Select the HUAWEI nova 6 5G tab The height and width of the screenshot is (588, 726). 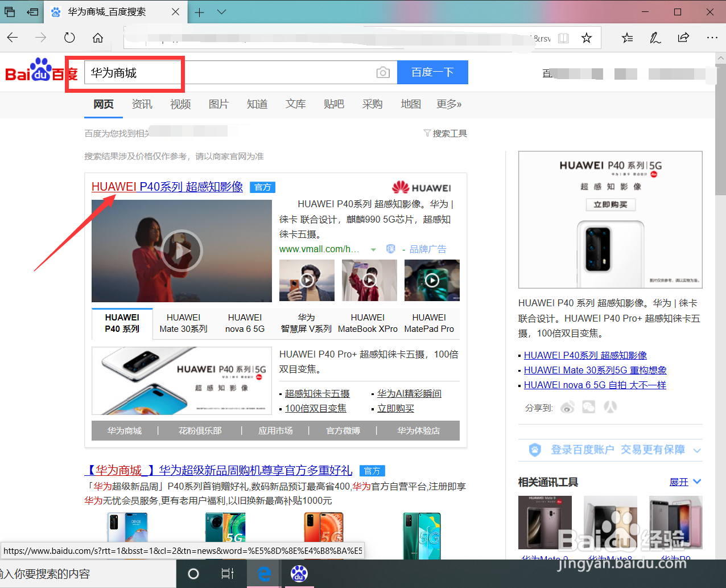coord(245,323)
